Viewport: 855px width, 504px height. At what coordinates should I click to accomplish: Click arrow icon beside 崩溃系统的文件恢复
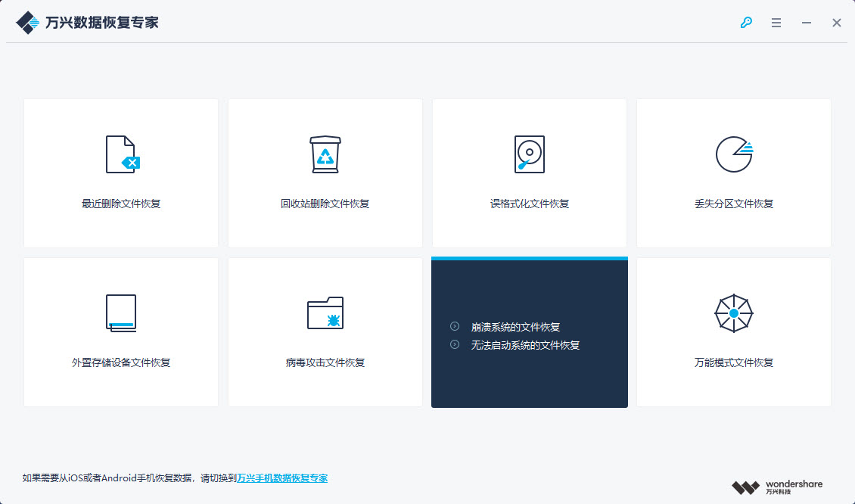(x=455, y=326)
